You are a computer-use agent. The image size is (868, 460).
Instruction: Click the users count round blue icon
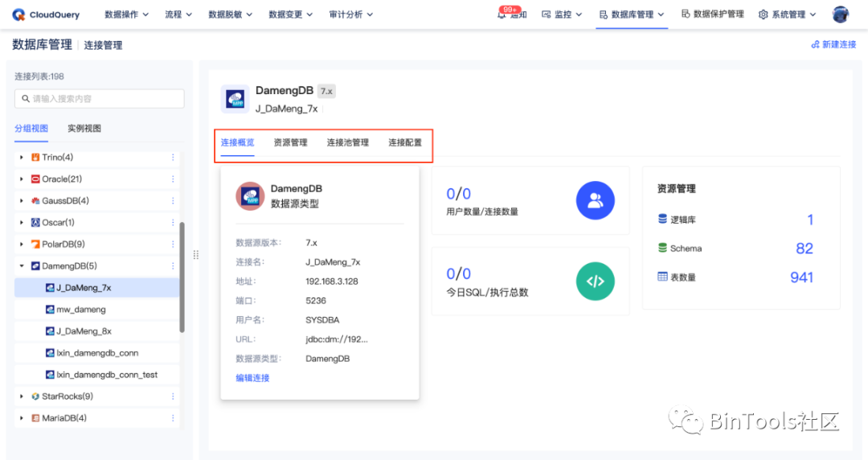point(595,200)
